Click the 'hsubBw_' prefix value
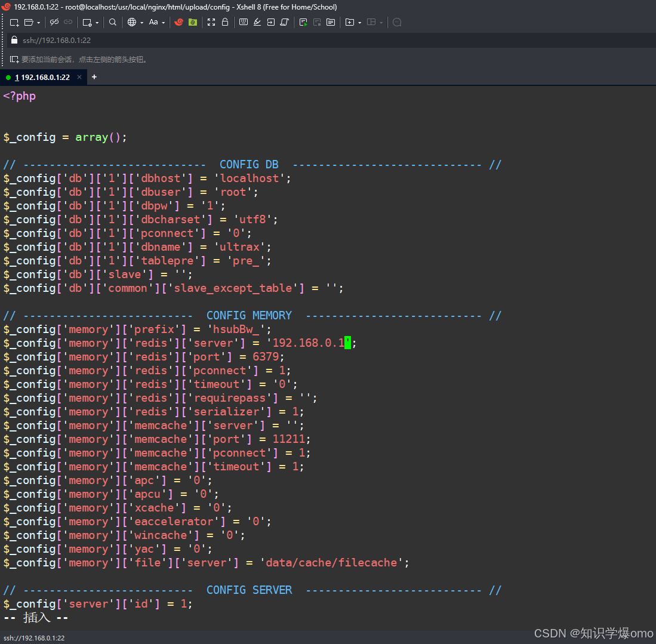This screenshot has width=656, height=644. coord(236,329)
